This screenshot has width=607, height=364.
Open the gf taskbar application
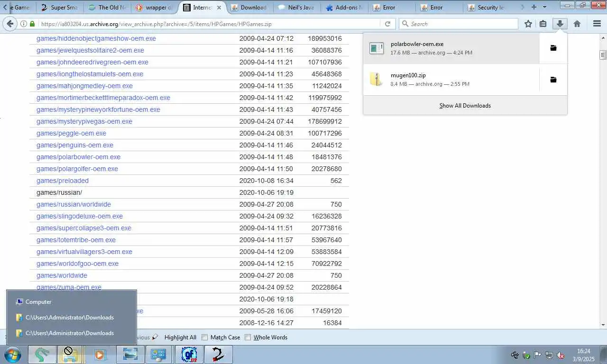[189, 355]
